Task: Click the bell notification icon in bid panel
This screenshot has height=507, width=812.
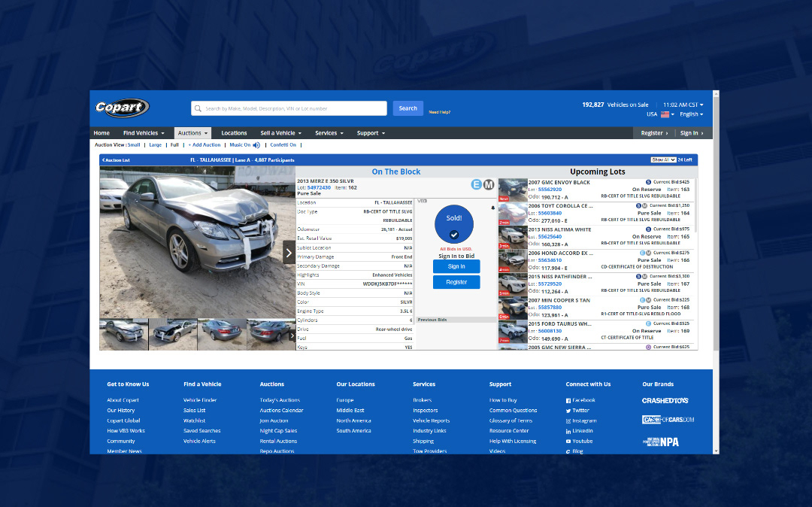Action: (x=492, y=208)
